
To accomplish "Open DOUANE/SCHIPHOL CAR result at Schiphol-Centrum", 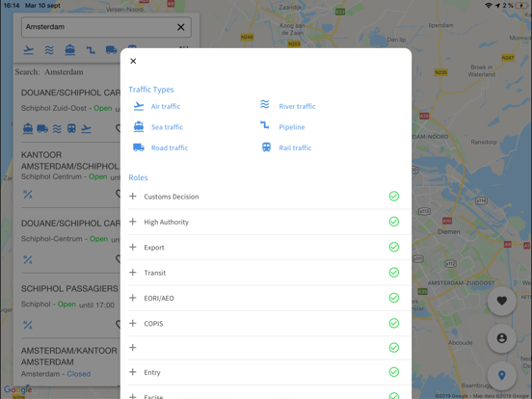I will point(70,224).
